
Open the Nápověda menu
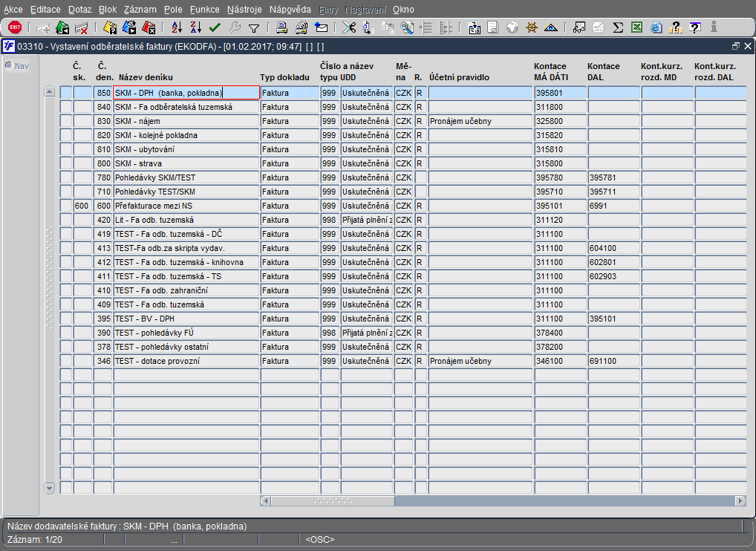(x=290, y=9)
